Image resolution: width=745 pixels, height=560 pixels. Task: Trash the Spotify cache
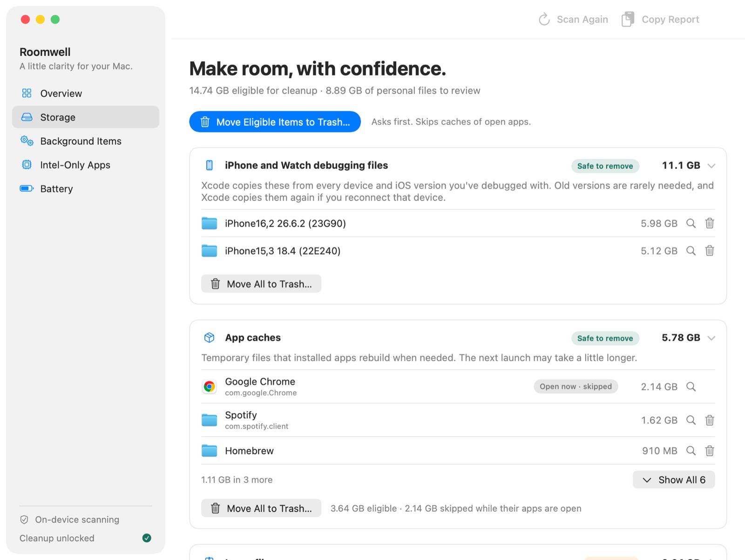pyautogui.click(x=710, y=420)
